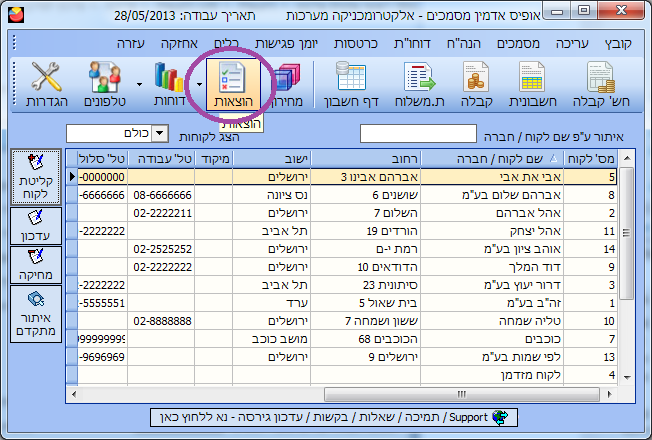Screen dimensions: 652x440
Task: Open the דוחו"ת reports menu
Action: 412,43
